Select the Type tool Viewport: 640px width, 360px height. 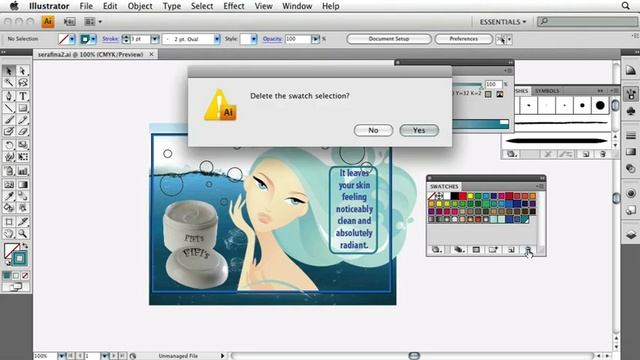click(x=23, y=96)
